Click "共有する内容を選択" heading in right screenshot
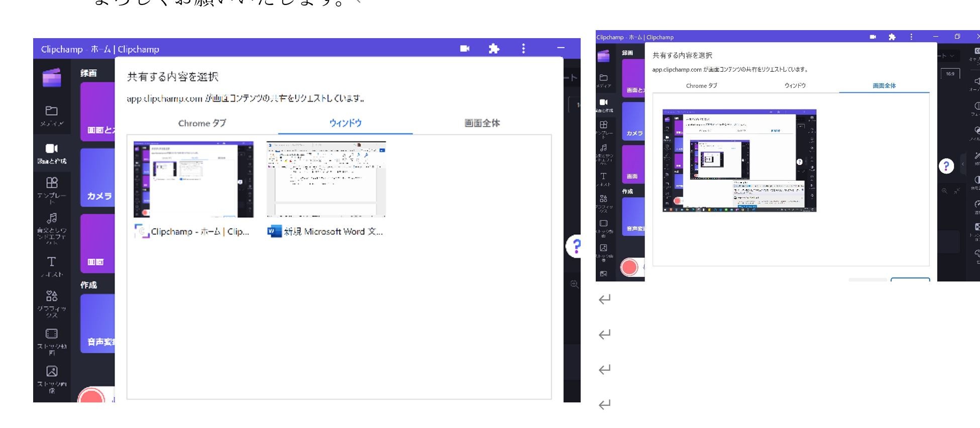This screenshot has width=980, height=428. click(682, 55)
